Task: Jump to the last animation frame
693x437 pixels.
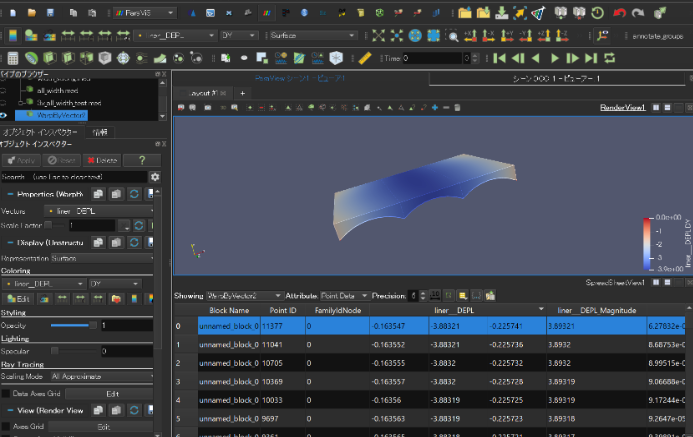Action: tap(591, 59)
